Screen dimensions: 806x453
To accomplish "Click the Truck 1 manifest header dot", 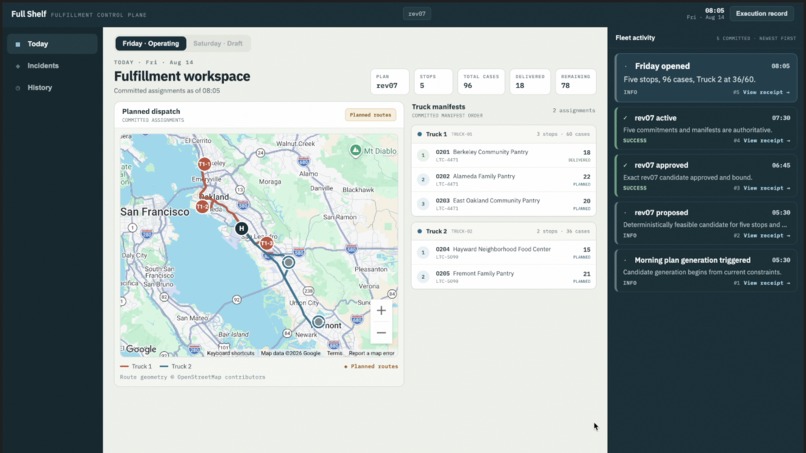I will click(x=419, y=134).
